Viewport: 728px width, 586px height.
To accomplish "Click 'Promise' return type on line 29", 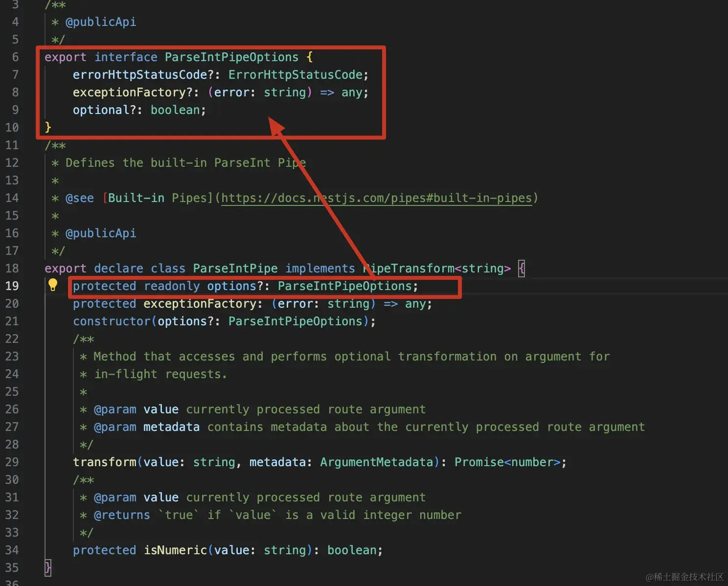I will click(x=479, y=462).
